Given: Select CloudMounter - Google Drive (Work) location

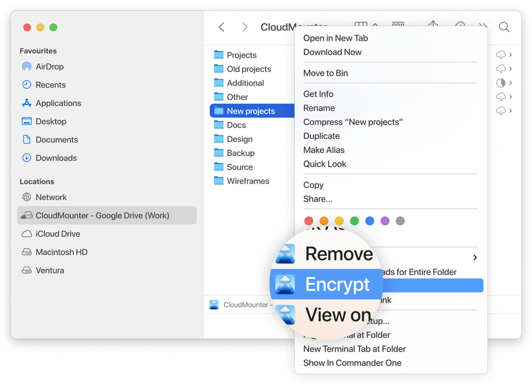Looking at the screenshot, I should 102,216.
